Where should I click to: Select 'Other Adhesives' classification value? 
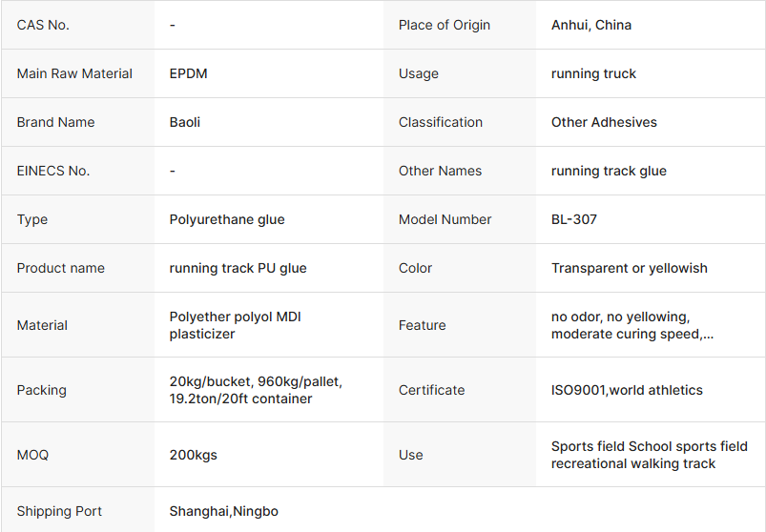pos(604,122)
